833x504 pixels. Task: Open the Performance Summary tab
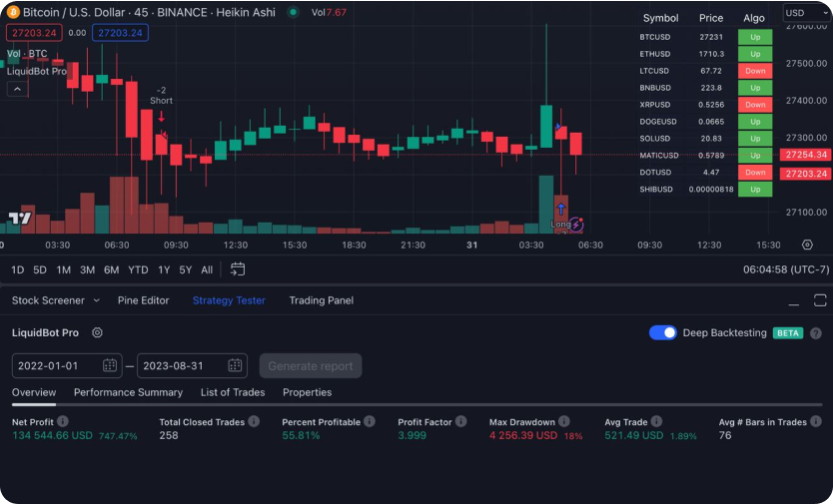pyautogui.click(x=128, y=392)
